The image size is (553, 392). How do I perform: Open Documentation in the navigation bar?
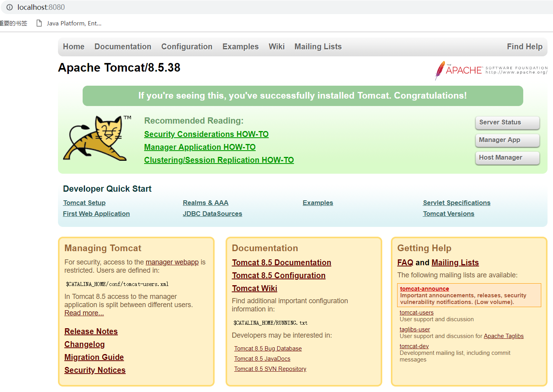pos(123,47)
